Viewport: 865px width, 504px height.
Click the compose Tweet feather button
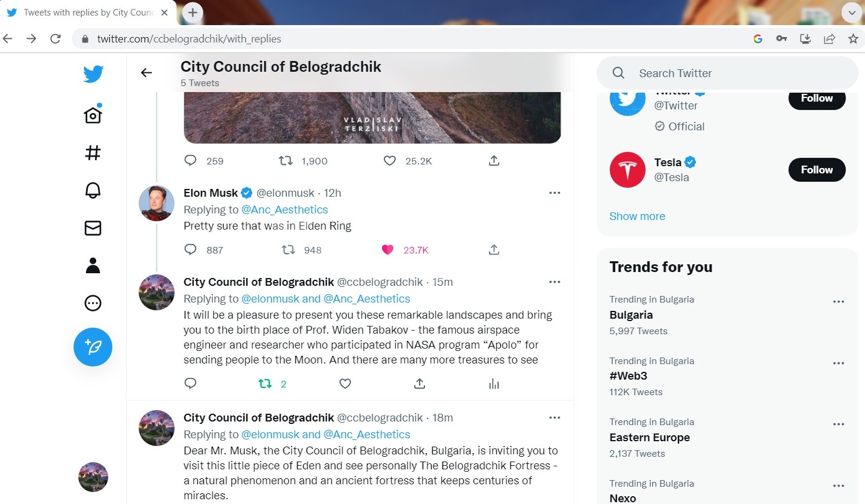pos(93,347)
